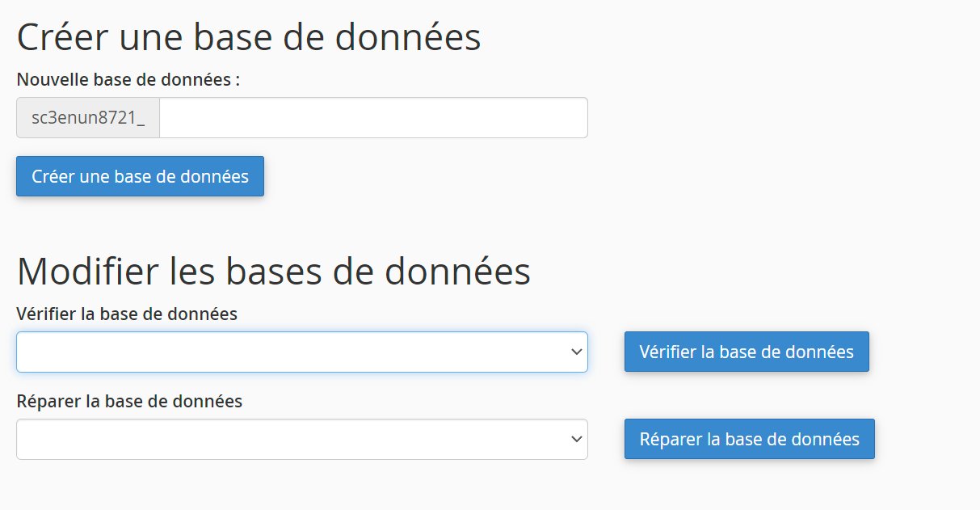Click the Modifier les bases de données heading

(x=274, y=271)
